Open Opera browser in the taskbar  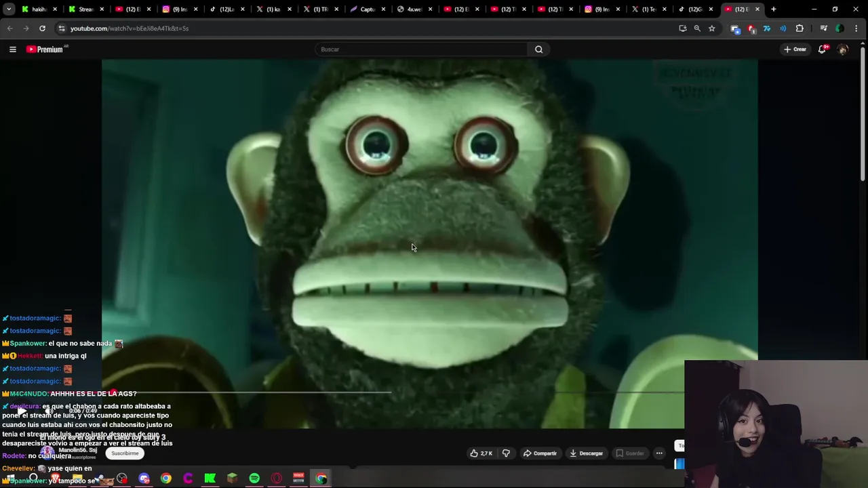tap(276, 479)
